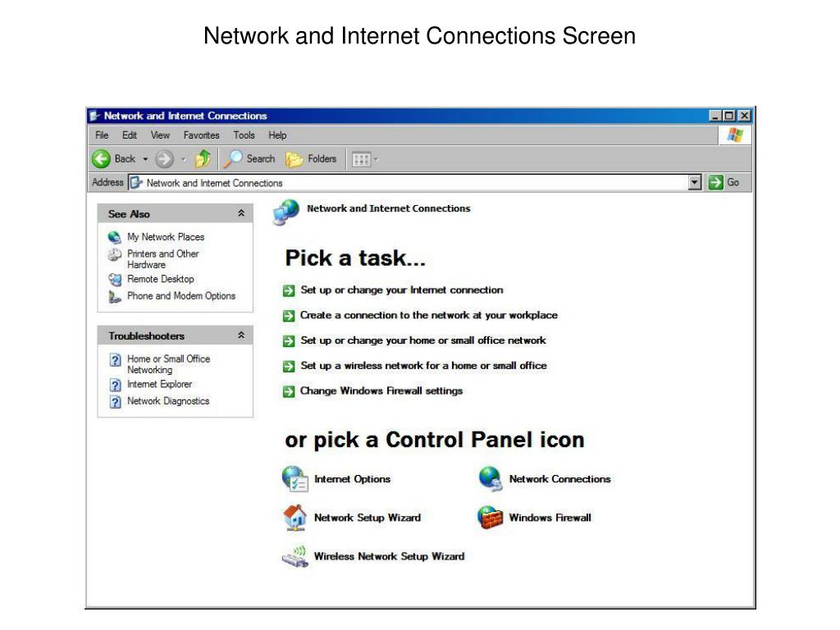Click the greyed Forward arrow icon

164,158
